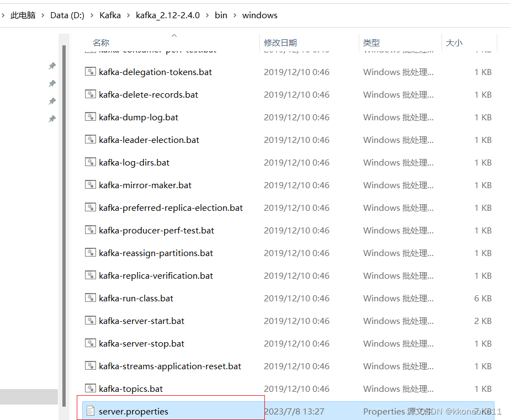Select the kafka-mirror-maker.bat file name

point(145,185)
